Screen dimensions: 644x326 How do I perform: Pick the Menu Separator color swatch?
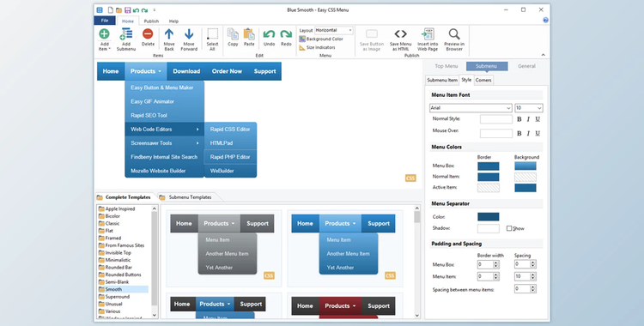click(x=489, y=217)
